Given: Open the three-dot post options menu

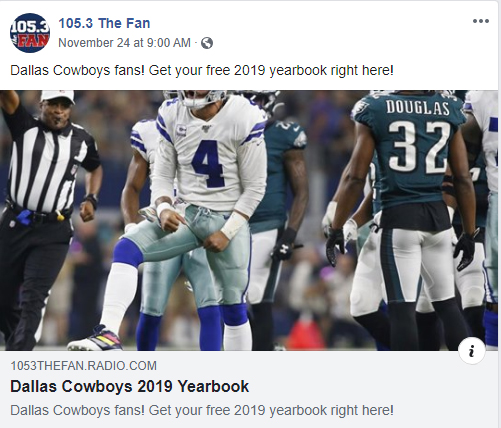Looking at the screenshot, I should pos(481,21).
